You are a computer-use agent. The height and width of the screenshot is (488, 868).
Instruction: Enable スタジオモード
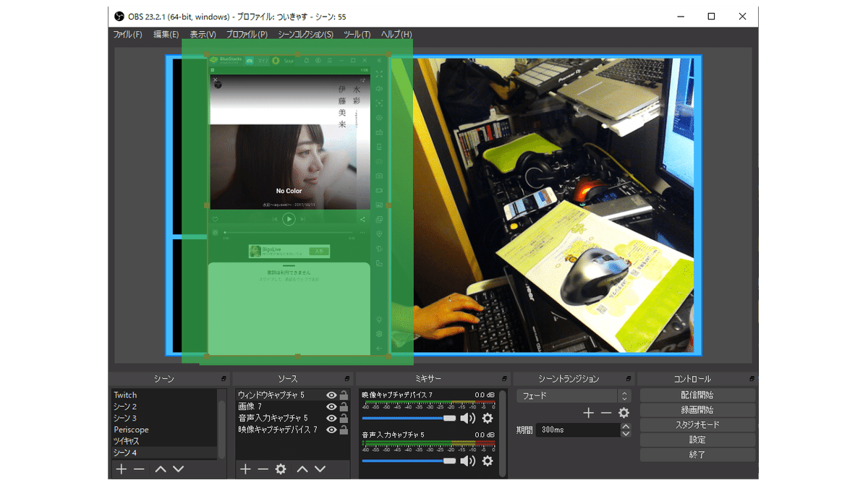pyautogui.click(x=697, y=425)
